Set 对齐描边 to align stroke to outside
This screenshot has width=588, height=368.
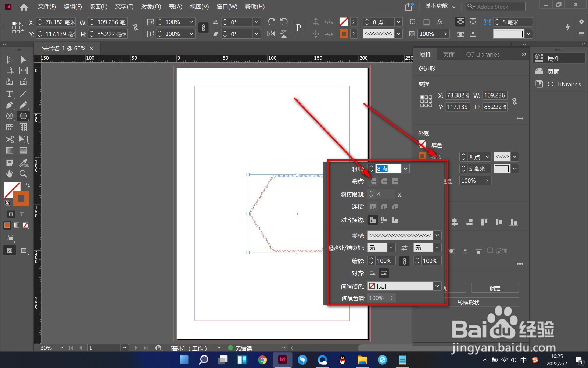point(395,220)
